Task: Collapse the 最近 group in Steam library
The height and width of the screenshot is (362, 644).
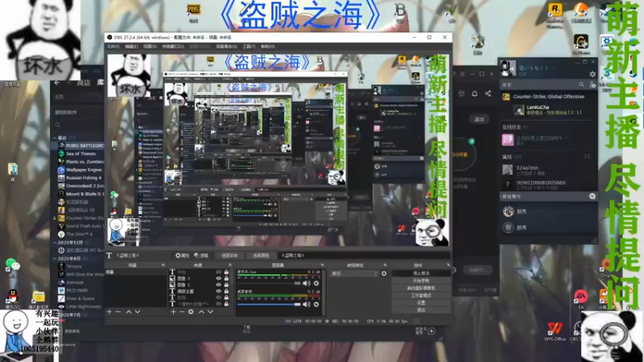Action: coord(55,138)
